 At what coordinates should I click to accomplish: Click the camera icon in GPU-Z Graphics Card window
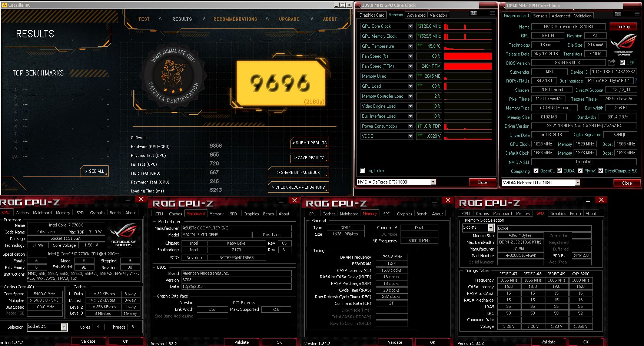[618, 14]
